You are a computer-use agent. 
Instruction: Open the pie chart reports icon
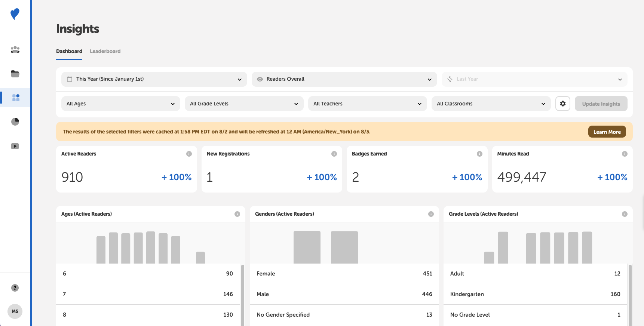click(x=15, y=122)
